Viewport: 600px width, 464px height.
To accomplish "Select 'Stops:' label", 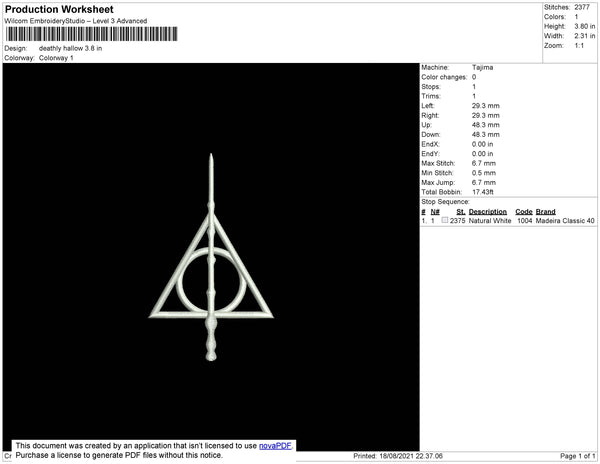I will 431,87.
